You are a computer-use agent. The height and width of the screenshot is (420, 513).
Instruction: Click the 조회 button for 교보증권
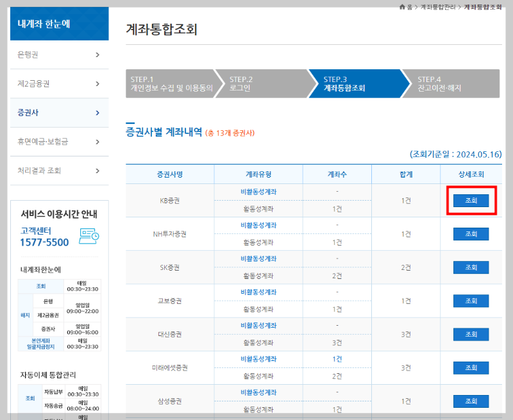[x=471, y=301]
